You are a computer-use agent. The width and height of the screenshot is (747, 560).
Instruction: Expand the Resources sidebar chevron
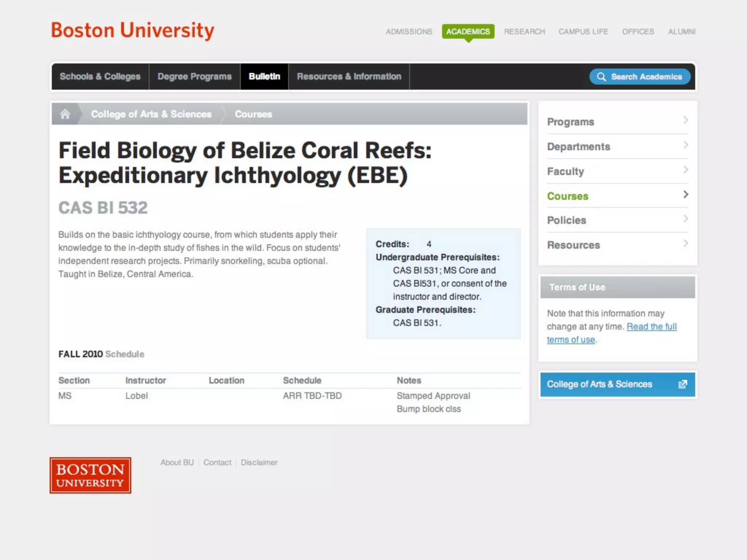point(685,244)
